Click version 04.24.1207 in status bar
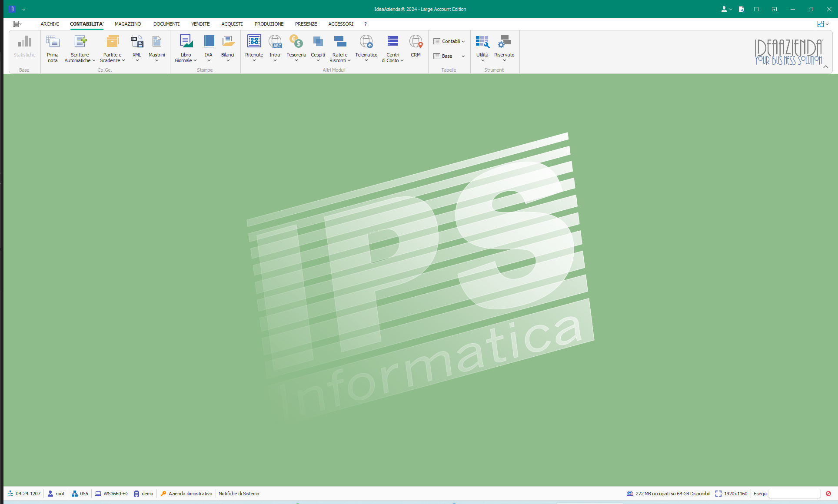This screenshot has height=504, width=838. [24, 494]
